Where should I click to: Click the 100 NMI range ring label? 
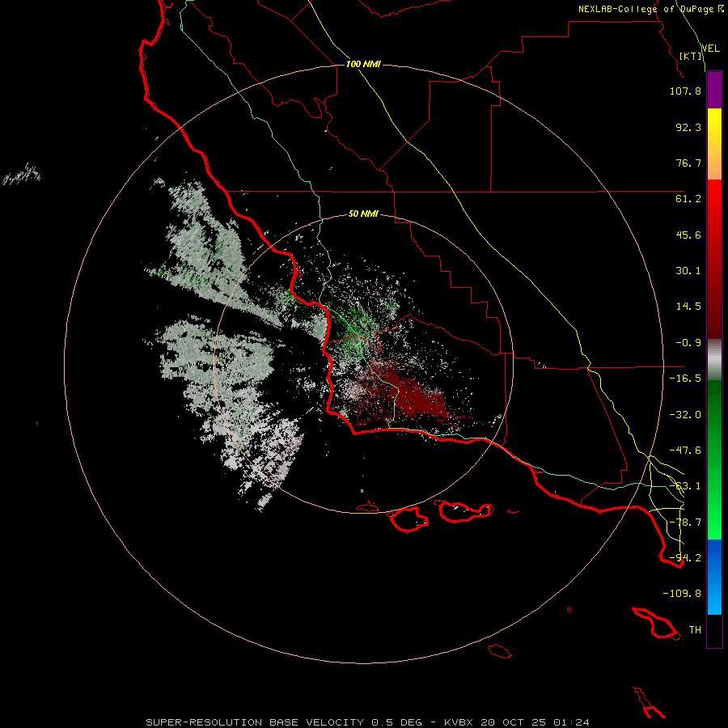click(363, 64)
